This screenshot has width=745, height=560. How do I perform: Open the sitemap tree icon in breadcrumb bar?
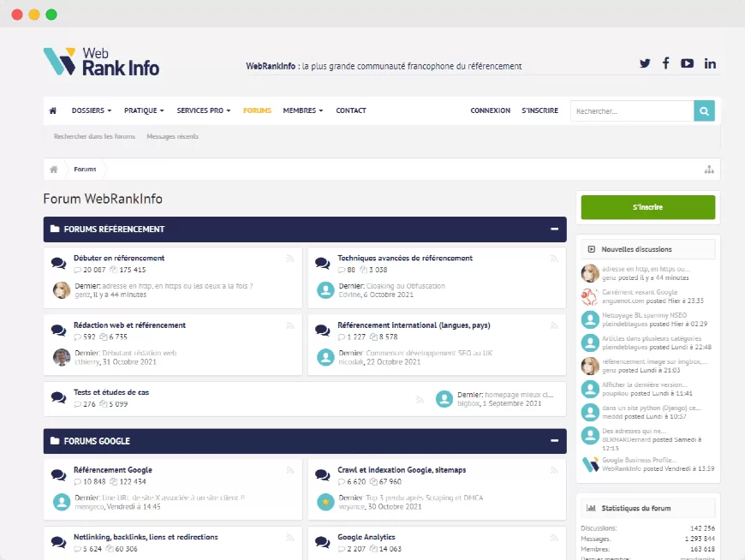pyautogui.click(x=709, y=169)
